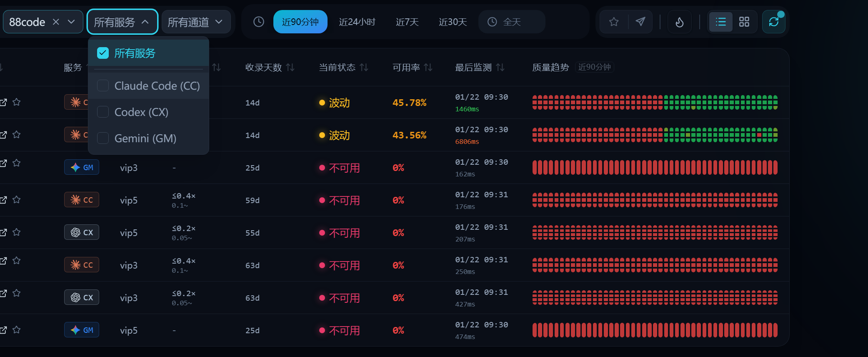
Task: Click the CC badge in vip3 row
Action: [82, 265]
